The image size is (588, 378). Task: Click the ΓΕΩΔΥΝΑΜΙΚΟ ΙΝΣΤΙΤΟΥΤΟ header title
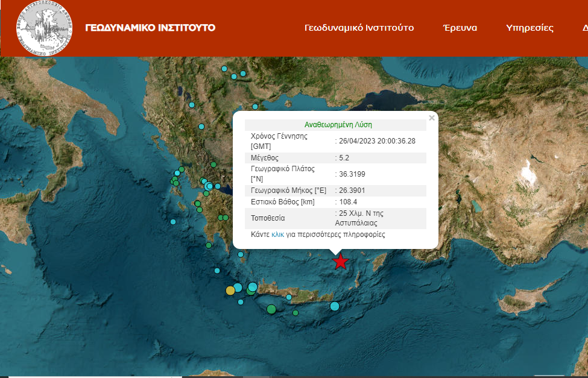(x=150, y=28)
